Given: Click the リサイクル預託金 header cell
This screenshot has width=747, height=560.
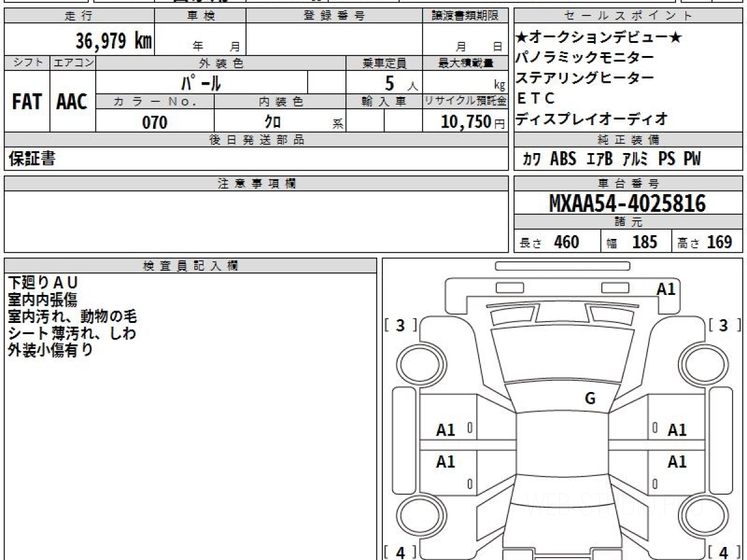Looking at the screenshot, I should 465,101.
